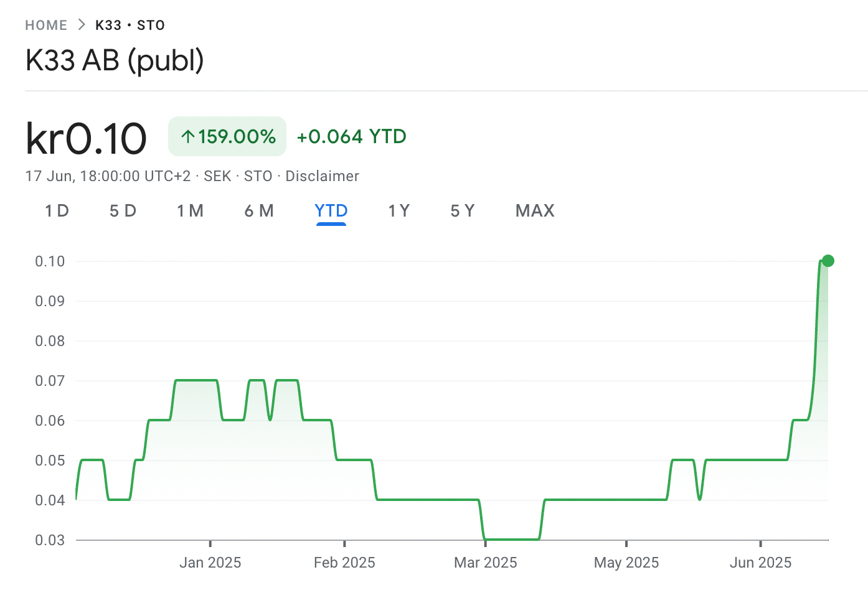The height and width of the screenshot is (590, 868).
Task: Click the Jun 2025 axis label
Action: [761, 563]
